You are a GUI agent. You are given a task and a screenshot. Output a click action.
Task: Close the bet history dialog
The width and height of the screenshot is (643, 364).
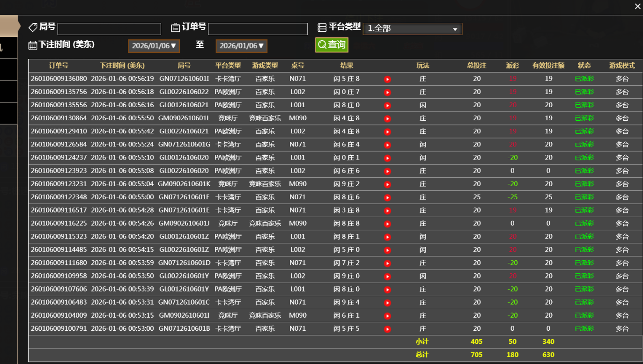[x=637, y=7]
